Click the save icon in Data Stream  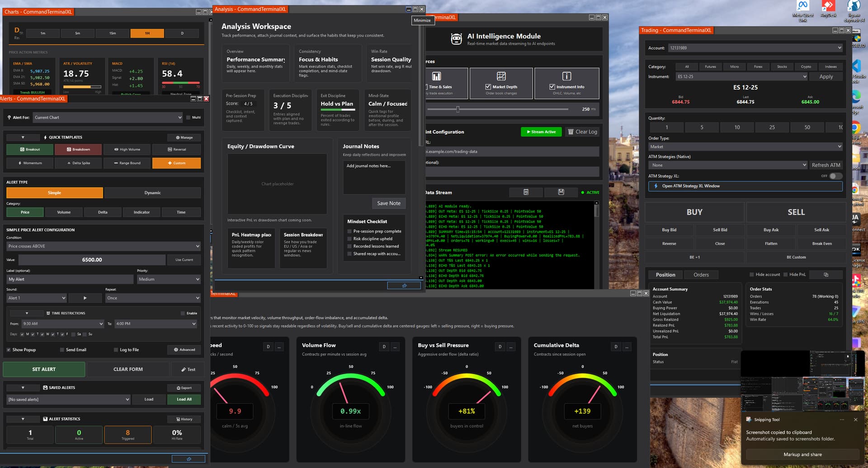(x=561, y=192)
